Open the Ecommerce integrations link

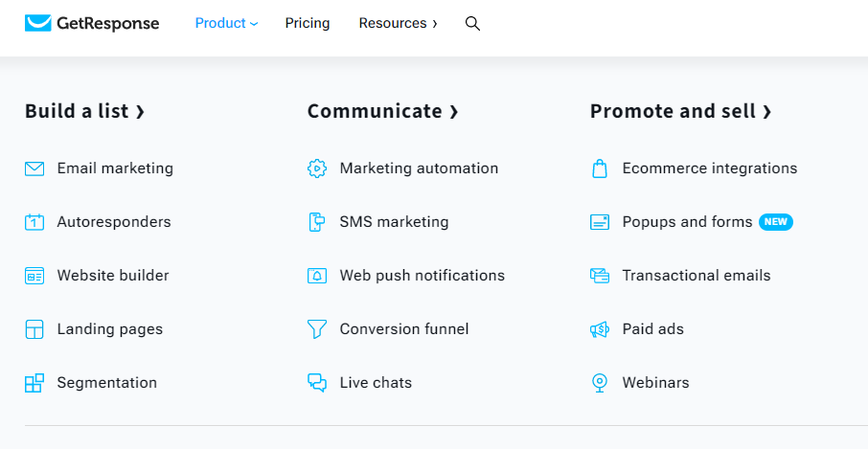click(710, 168)
